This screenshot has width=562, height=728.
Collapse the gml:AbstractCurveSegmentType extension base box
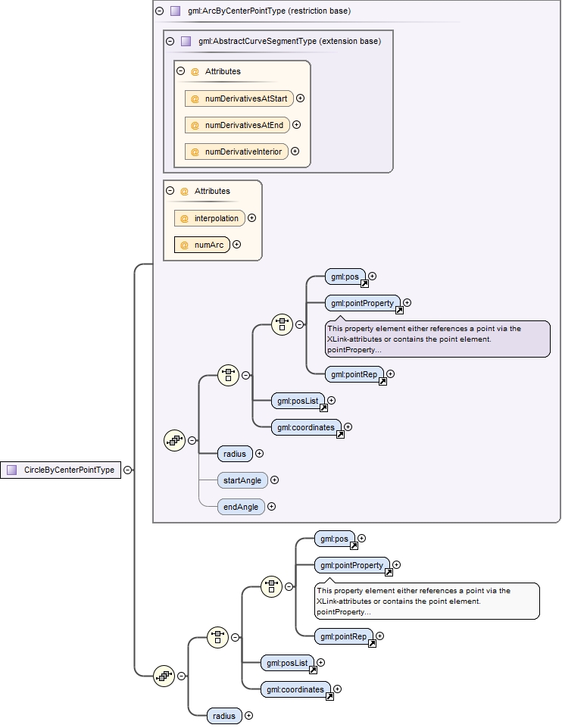pyautogui.click(x=170, y=41)
